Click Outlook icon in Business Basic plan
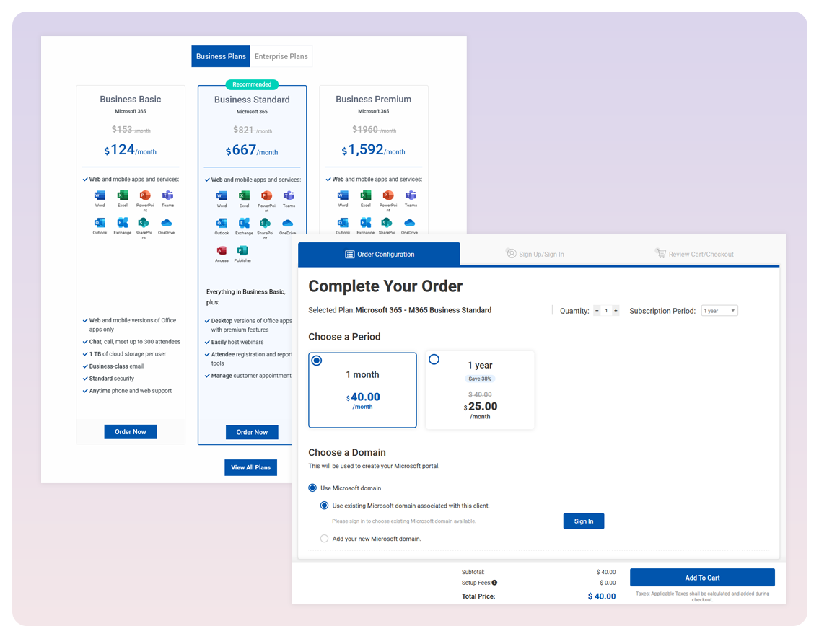819x644 pixels. click(100, 223)
